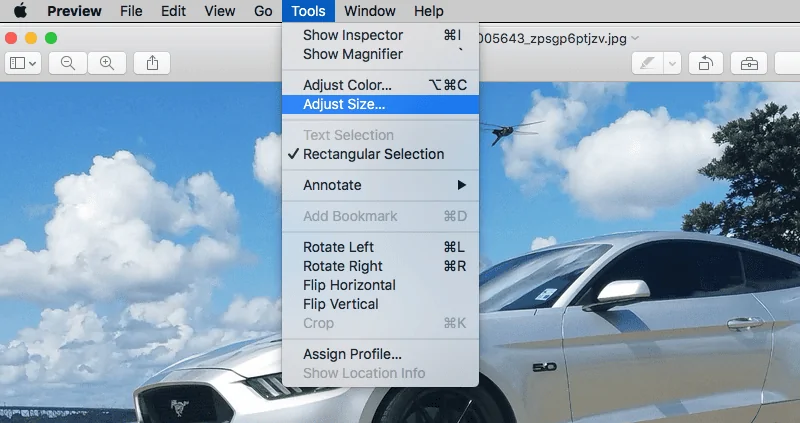Screen dimensions: 800x423
Task: Click the sidebar view menu button
Action: [x=23, y=63]
